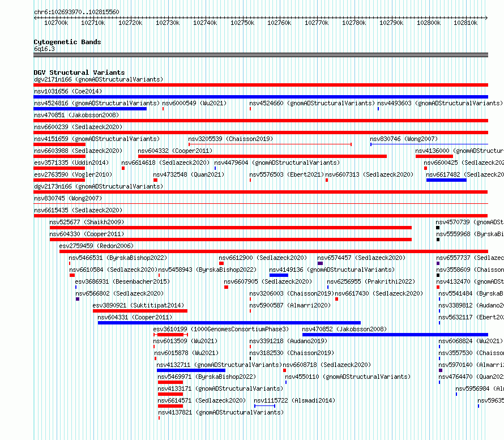Open nsv5900587 (Almarri2020) label

(290, 305)
